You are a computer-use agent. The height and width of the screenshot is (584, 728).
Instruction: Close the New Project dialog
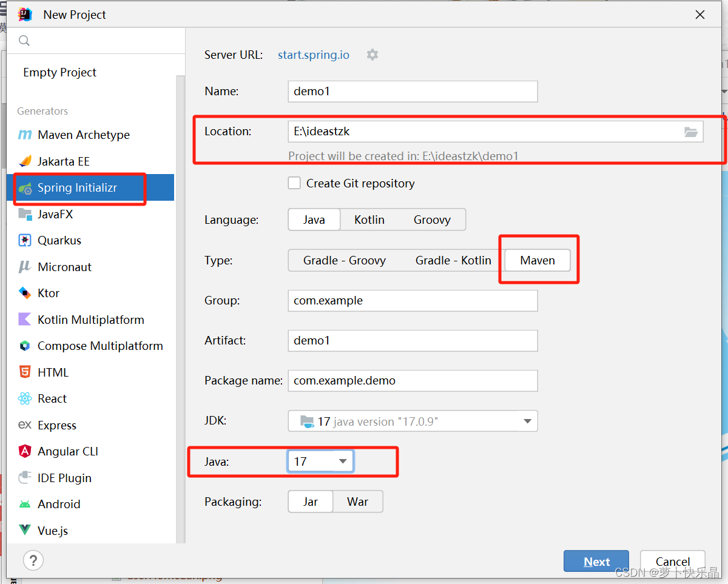point(699,15)
